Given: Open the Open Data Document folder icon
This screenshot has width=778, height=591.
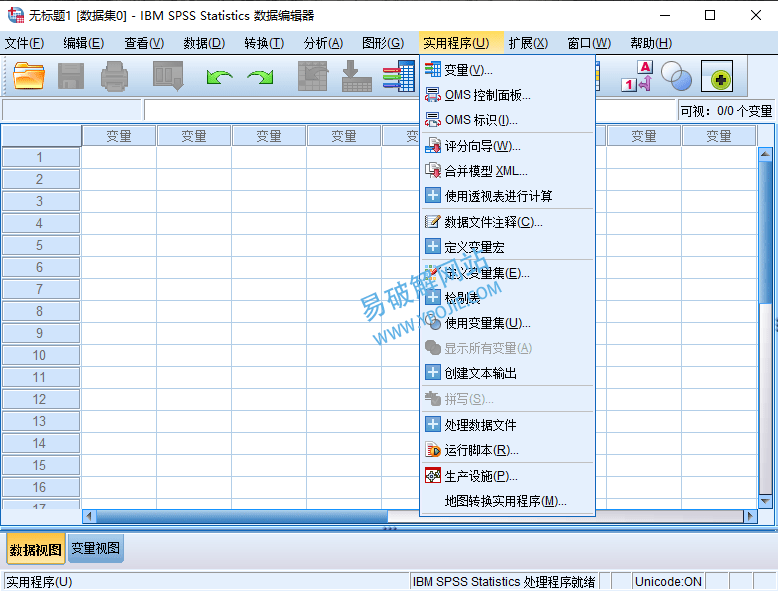Looking at the screenshot, I should [x=29, y=76].
